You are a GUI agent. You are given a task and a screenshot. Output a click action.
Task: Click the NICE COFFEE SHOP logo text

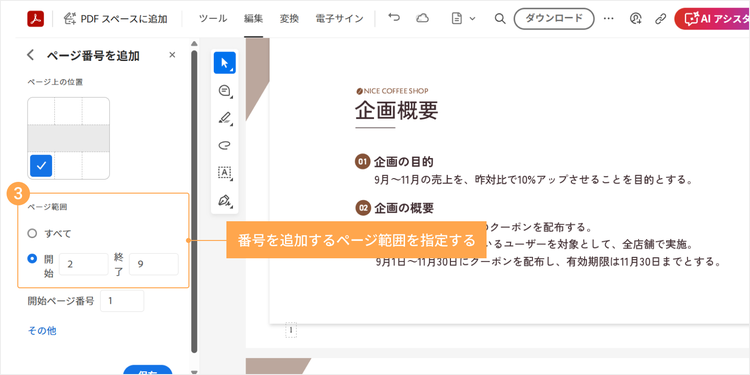tap(392, 91)
